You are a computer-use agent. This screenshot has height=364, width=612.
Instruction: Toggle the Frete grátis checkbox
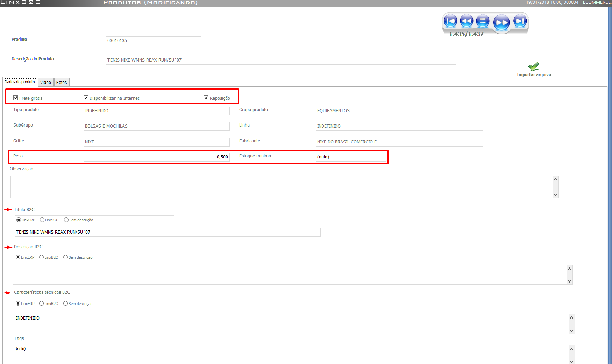[x=15, y=98]
